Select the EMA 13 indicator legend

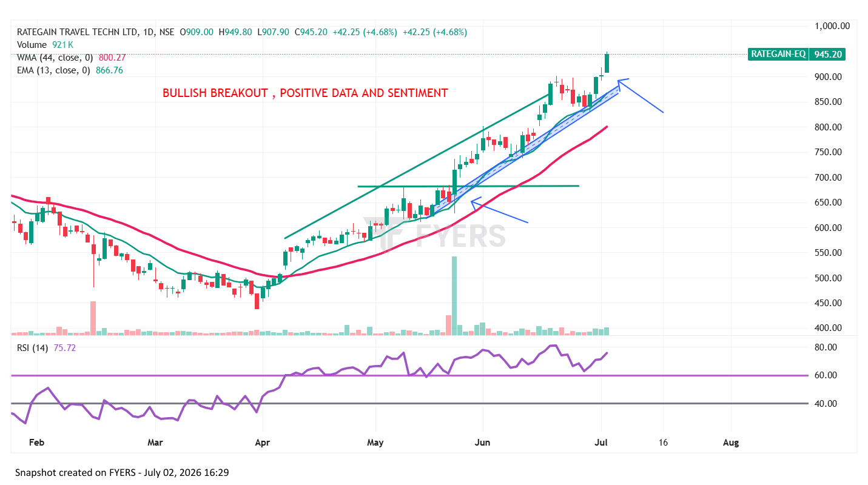70,70
